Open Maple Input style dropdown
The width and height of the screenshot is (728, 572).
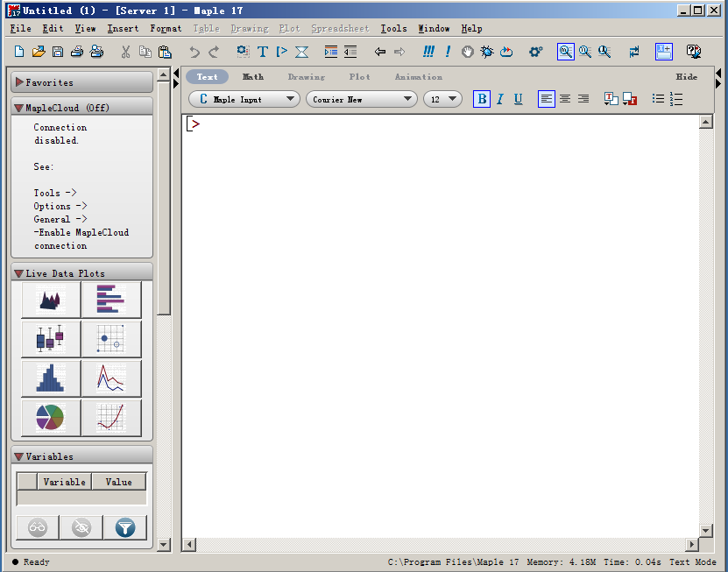pyautogui.click(x=244, y=99)
